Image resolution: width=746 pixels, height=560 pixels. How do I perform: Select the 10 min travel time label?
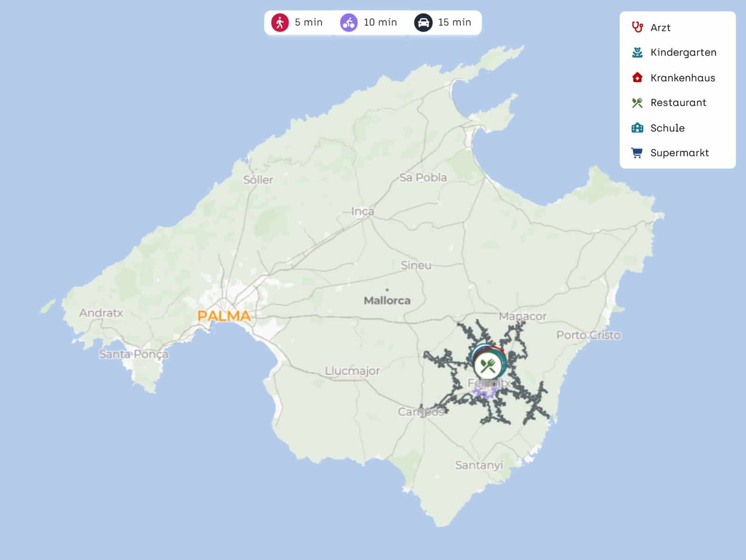(x=380, y=22)
